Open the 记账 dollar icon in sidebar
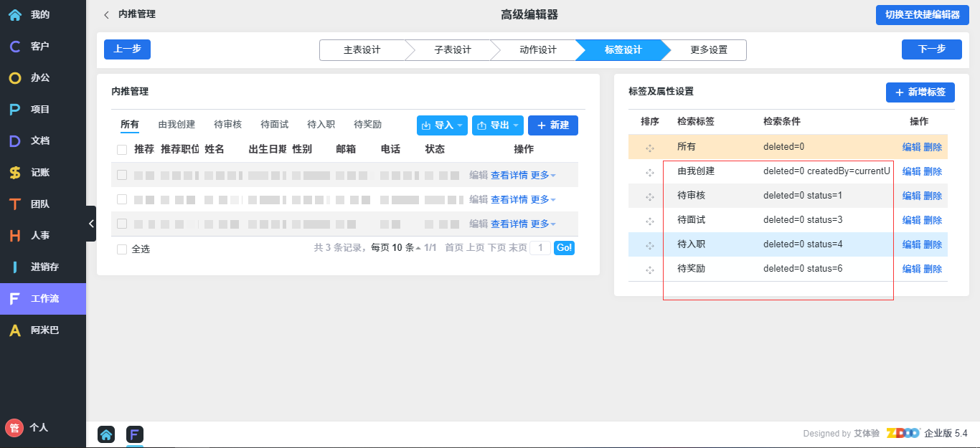The height and width of the screenshot is (448, 980). (14, 172)
